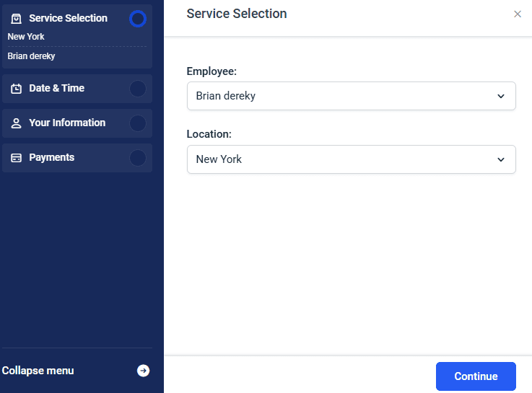Expand the Location dropdown chevron
The image size is (532, 393).
click(x=501, y=159)
